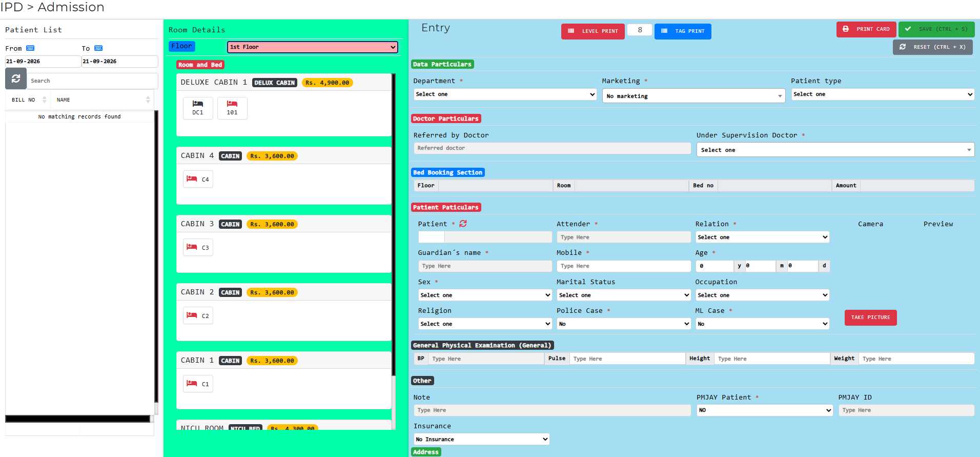Open the PMJAY Patient dropdown
Screen dimensions: 980x457
[765, 410]
